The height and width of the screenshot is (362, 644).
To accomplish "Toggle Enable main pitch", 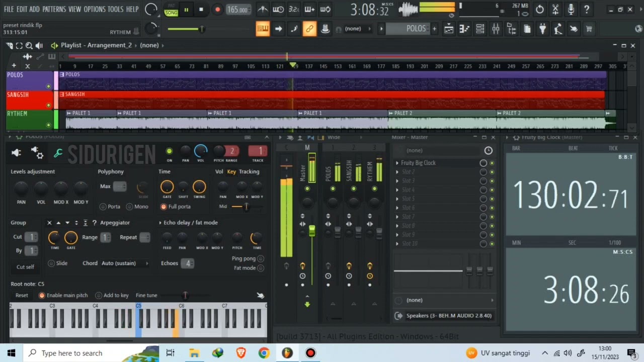I will (x=42, y=296).
